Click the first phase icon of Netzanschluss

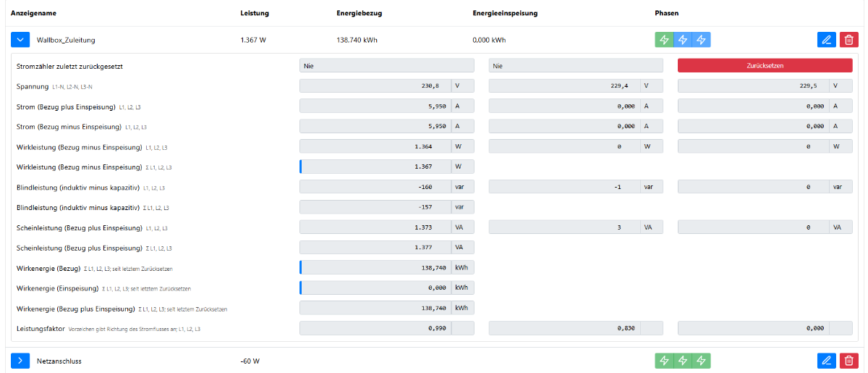coord(664,361)
